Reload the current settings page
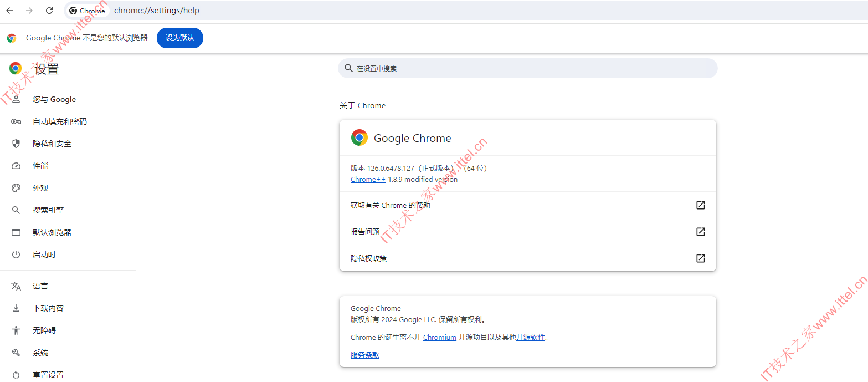 tap(49, 10)
